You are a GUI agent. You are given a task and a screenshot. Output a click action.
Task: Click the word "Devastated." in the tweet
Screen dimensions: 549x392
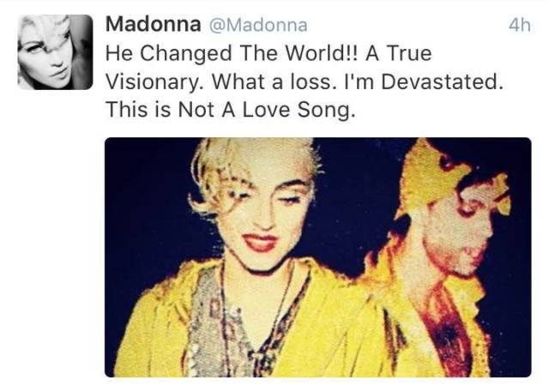click(442, 81)
